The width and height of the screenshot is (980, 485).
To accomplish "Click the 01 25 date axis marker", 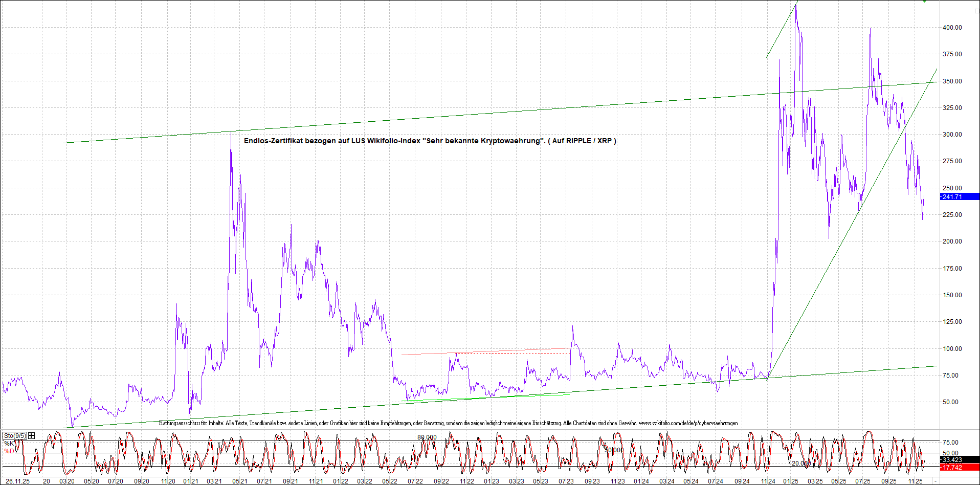I will coord(791,481).
